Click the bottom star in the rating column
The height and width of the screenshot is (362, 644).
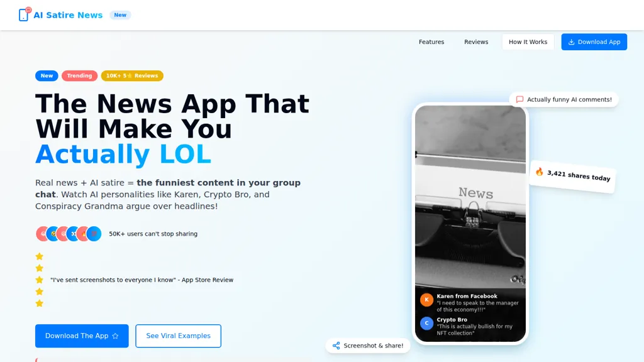(x=40, y=304)
